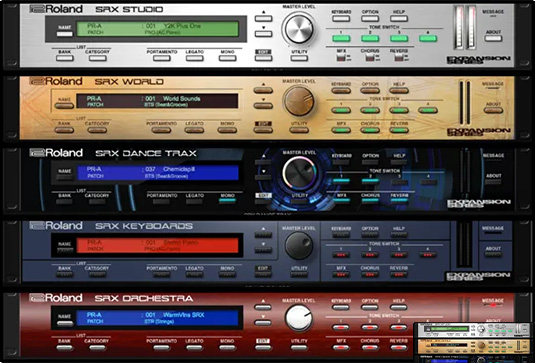The width and height of the screenshot is (535, 363).
Task: Enable MONO on SRX Studio
Action: click(227, 58)
